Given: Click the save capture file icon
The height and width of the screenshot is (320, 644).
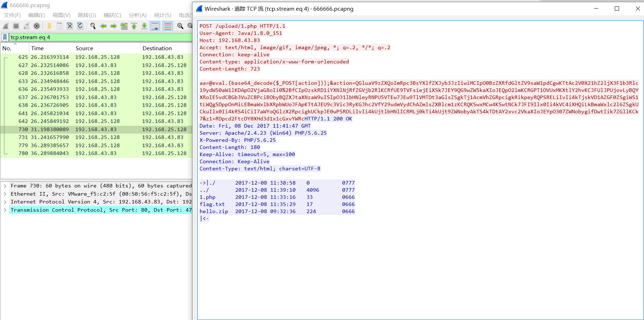Looking at the screenshot, I should (x=60, y=26).
